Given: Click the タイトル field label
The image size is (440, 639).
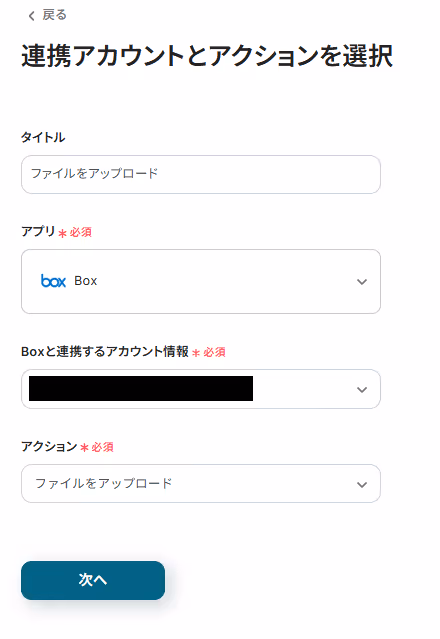Looking at the screenshot, I should 43,137.
